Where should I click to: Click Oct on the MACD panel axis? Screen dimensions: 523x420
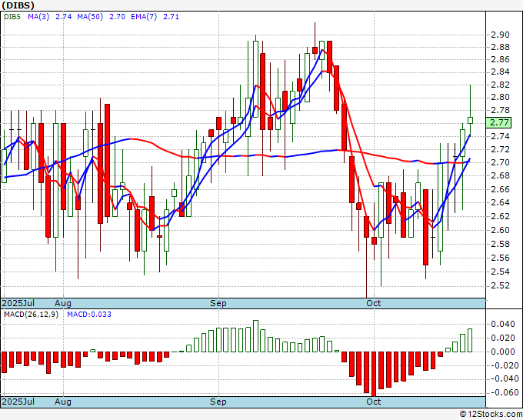374,402
